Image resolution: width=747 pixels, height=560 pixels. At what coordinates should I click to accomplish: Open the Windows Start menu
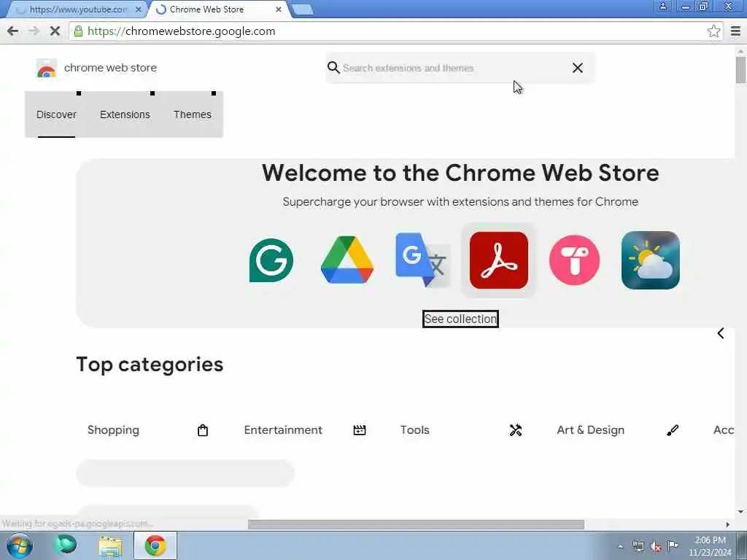click(x=20, y=545)
